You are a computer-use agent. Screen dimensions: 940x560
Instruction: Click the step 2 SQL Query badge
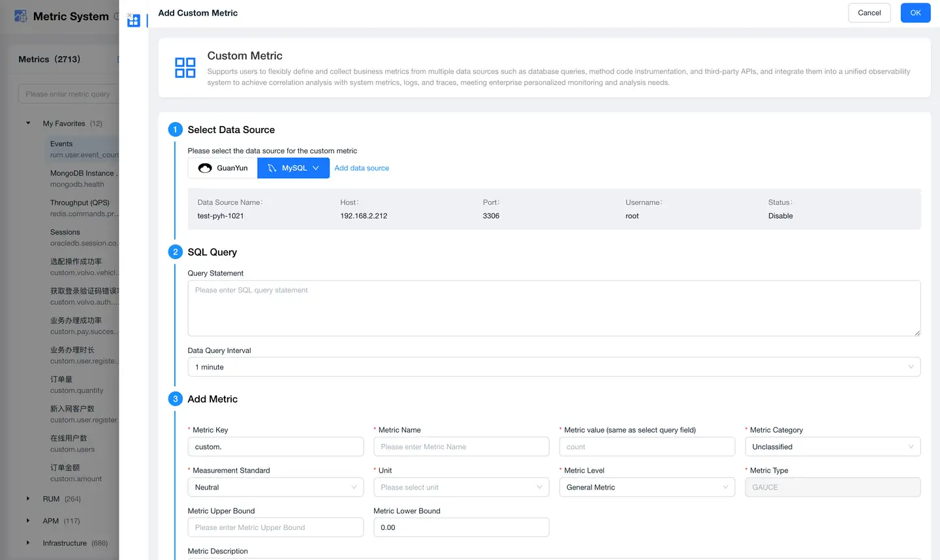tap(175, 252)
